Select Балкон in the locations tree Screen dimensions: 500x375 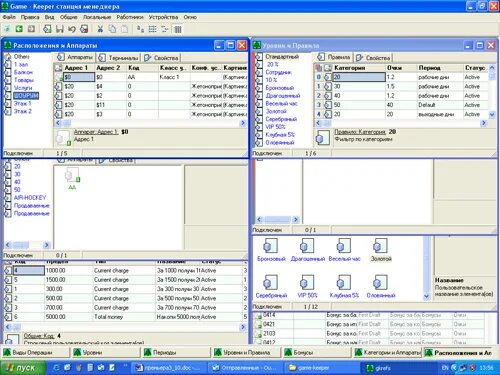pyautogui.click(x=23, y=72)
